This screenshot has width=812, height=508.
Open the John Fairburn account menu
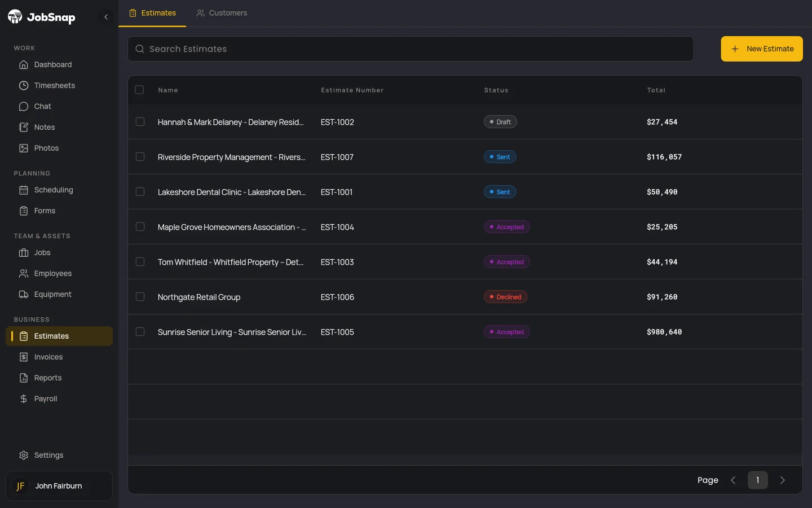[x=59, y=486]
